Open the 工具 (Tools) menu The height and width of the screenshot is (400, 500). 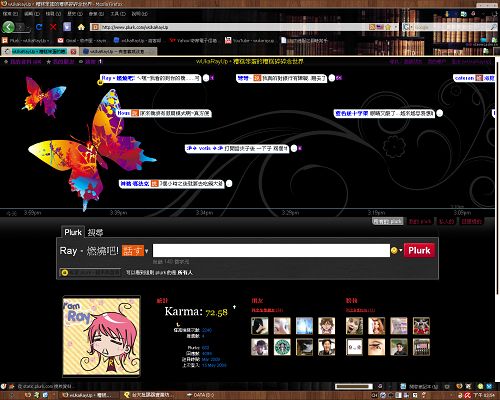point(118,14)
